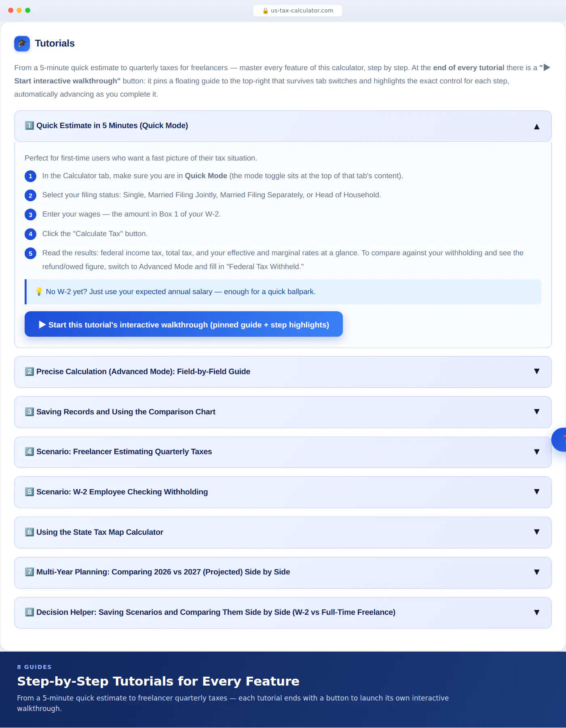
Task: Click "Step-by-Step Tutorials for Every Feature" heading
Action: point(158,681)
